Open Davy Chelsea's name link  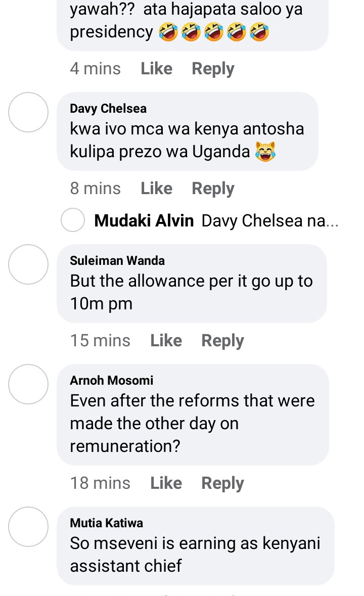[108, 109]
